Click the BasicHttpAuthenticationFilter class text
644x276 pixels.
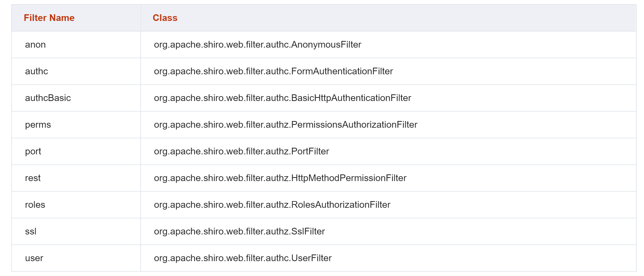[x=283, y=98]
